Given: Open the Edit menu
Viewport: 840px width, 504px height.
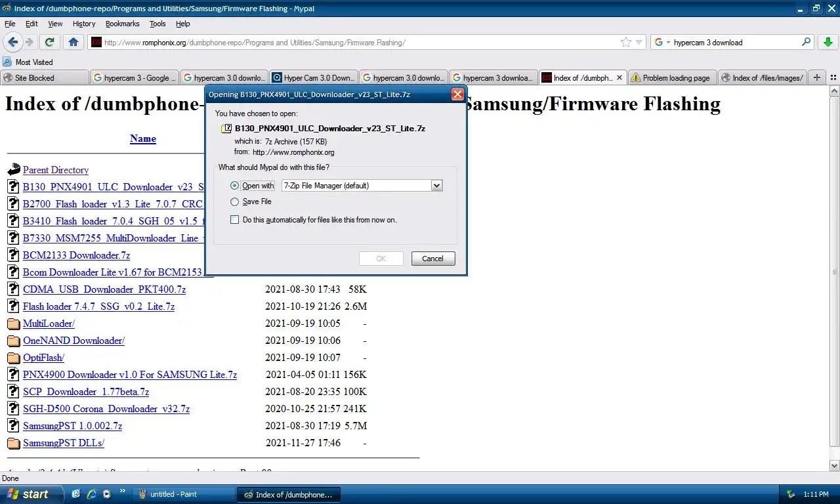Looking at the screenshot, I should tap(31, 24).
